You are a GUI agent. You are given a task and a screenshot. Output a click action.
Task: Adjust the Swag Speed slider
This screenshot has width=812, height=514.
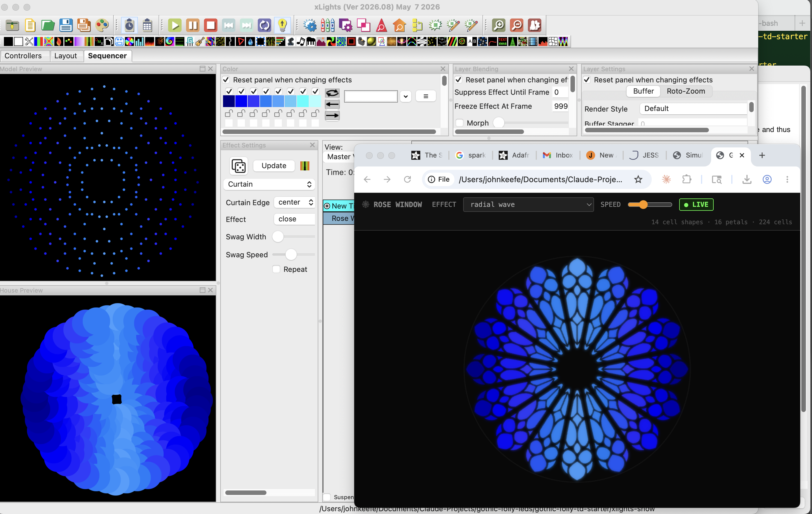tap(293, 255)
